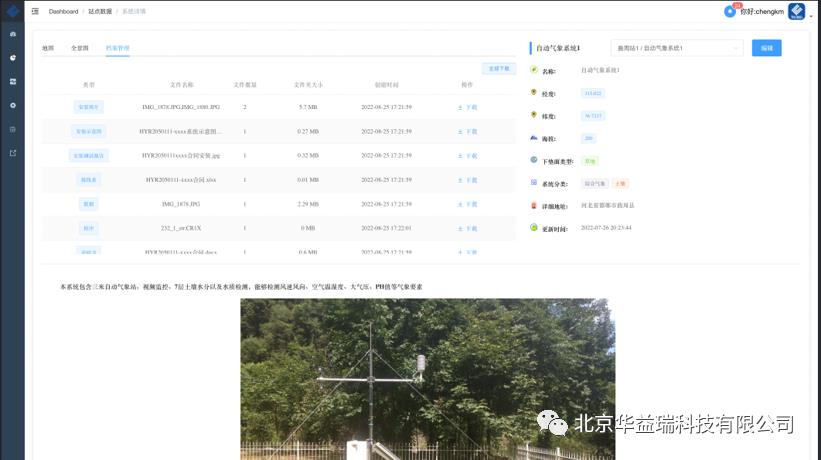Open the gear settings icon in sidebar
The image size is (821, 460).
coord(13,105)
